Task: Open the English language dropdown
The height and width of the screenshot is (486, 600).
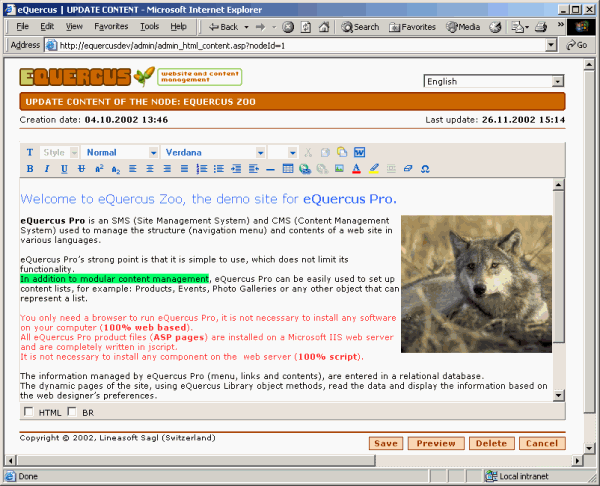Action: coord(493,82)
